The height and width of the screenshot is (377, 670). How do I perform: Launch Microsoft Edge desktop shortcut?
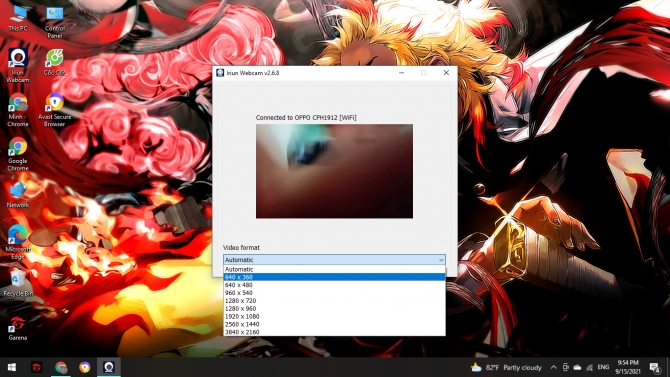[x=18, y=242]
